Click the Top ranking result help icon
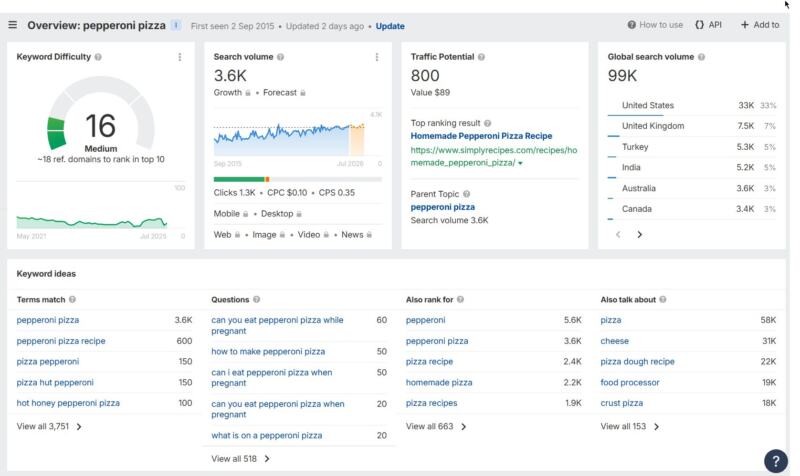The image size is (800, 476). [488, 123]
